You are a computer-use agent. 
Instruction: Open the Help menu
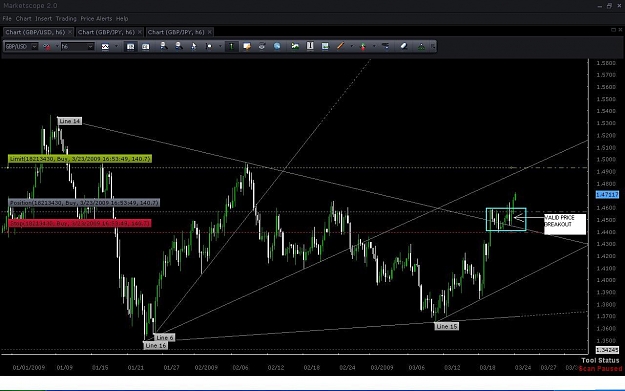click(x=122, y=19)
